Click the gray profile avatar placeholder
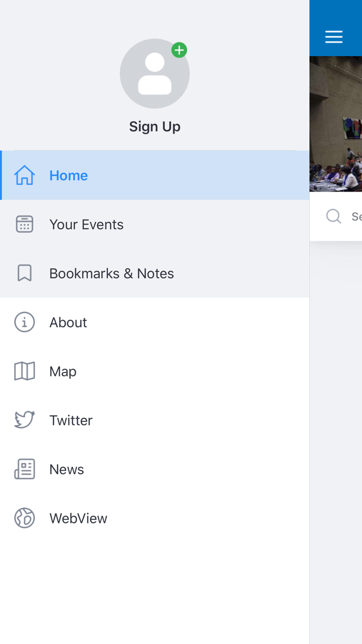Image resolution: width=362 pixels, height=644 pixels. point(155,74)
